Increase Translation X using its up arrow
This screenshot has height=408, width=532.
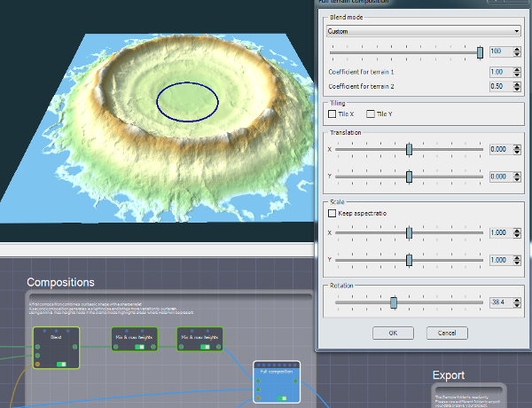pos(517,147)
